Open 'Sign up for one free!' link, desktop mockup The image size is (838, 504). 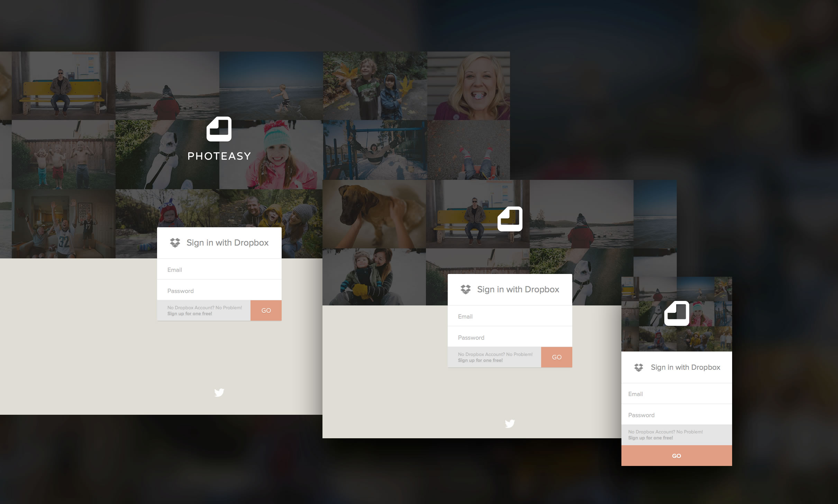pyautogui.click(x=190, y=314)
